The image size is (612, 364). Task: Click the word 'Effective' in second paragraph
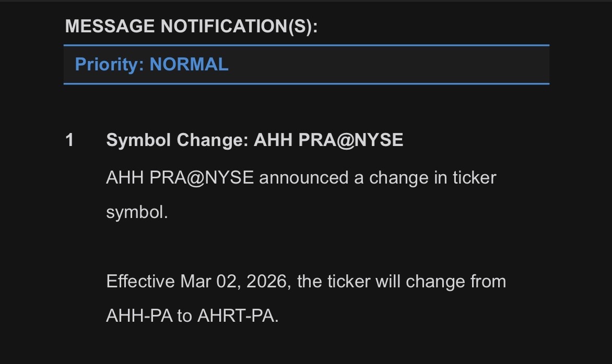coord(140,282)
